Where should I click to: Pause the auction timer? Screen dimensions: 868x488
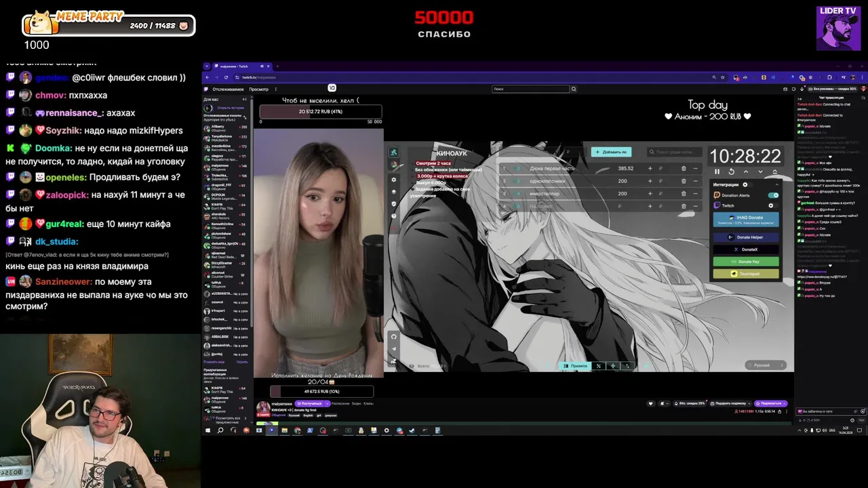pyautogui.click(x=717, y=171)
